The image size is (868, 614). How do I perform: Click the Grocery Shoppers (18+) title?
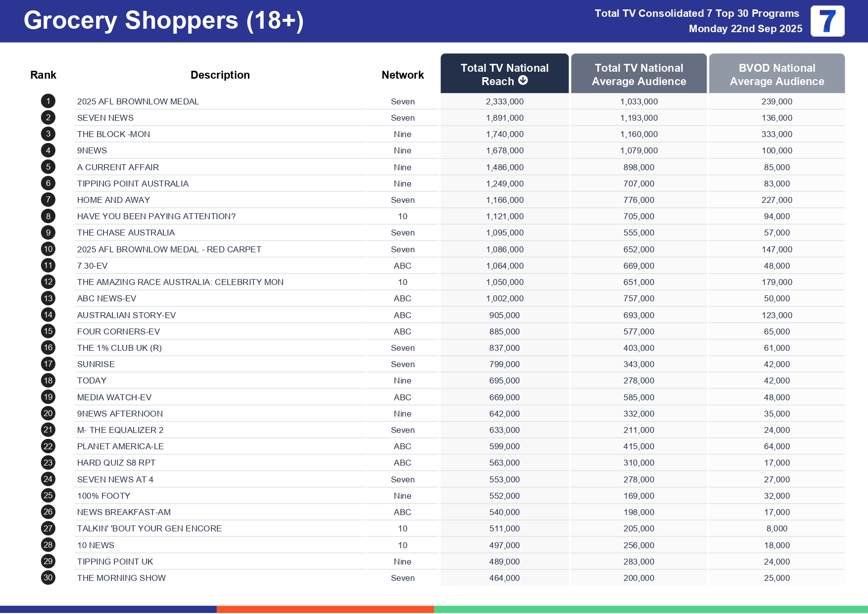[x=163, y=21]
